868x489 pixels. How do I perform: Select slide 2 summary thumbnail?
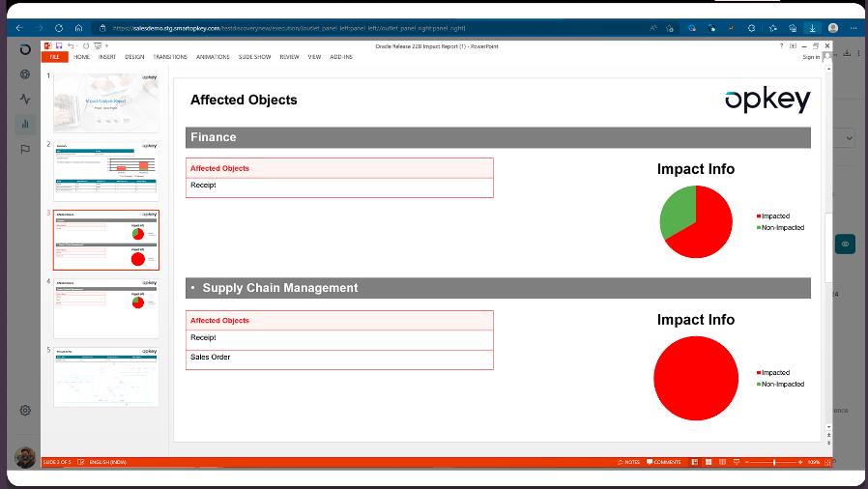point(105,171)
